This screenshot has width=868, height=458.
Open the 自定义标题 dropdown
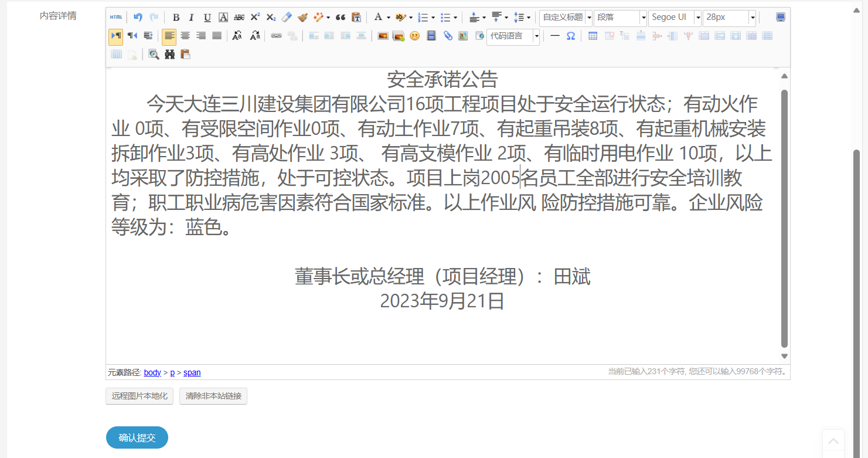(x=566, y=18)
